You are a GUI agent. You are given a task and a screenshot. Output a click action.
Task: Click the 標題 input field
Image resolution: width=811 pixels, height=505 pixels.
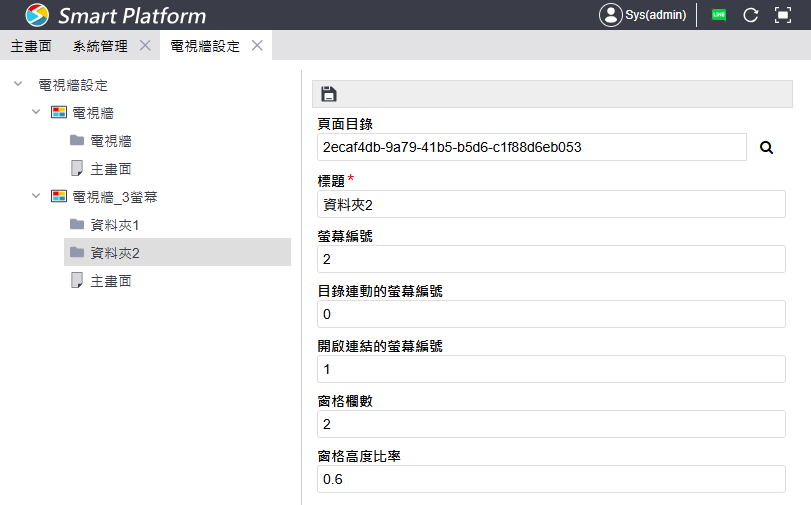tap(550, 204)
